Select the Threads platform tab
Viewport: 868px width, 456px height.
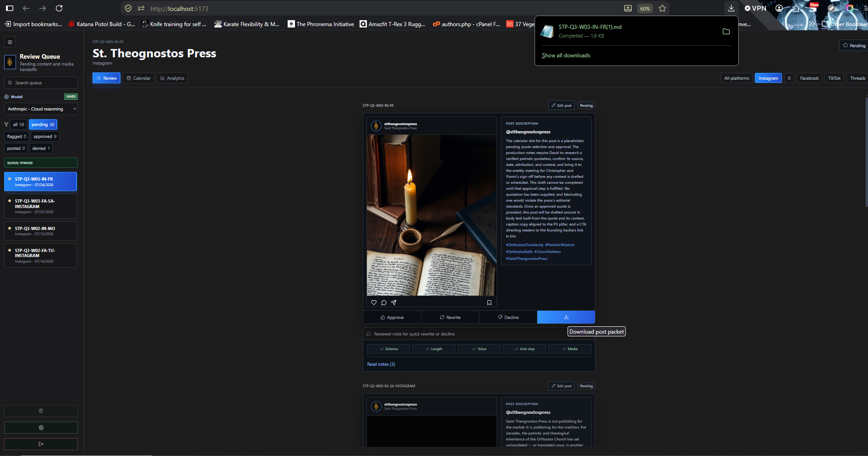coord(857,78)
